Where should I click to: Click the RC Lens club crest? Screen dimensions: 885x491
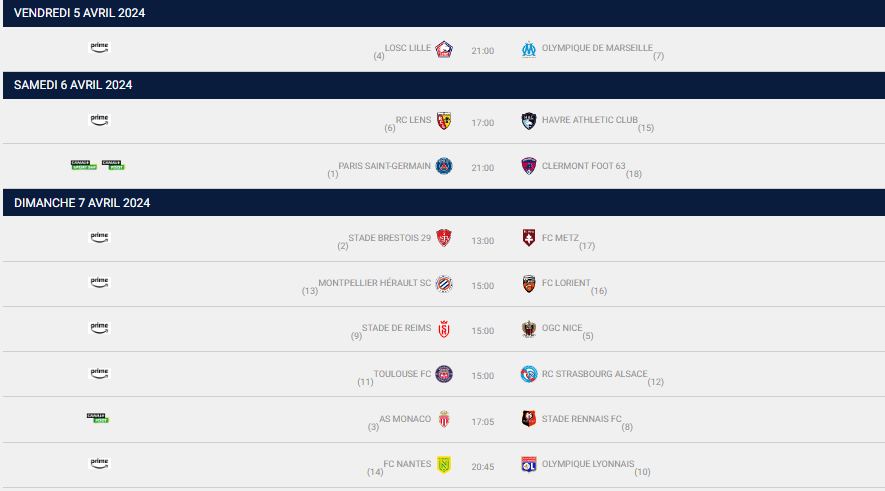pyautogui.click(x=444, y=121)
